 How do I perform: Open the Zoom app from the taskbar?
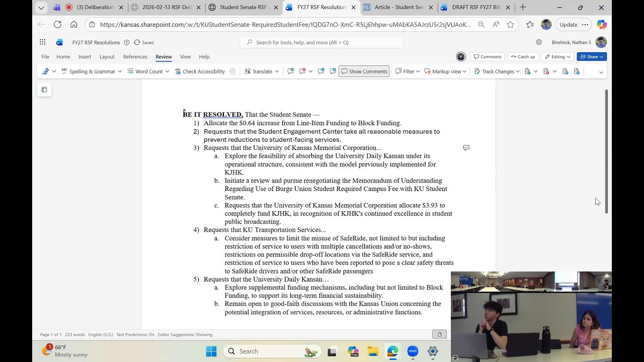pyautogui.click(x=413, y=351)
